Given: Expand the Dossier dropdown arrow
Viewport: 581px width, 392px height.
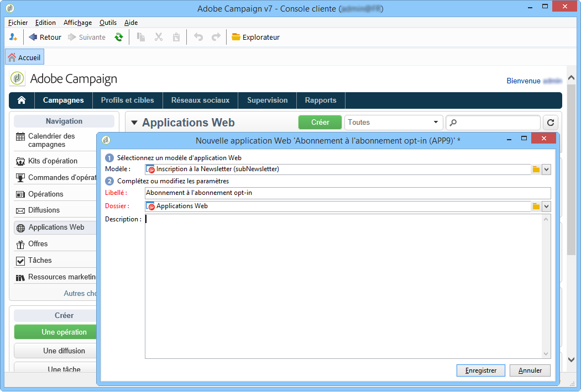Looking at the screenshot, I should (x=546, y=206).
